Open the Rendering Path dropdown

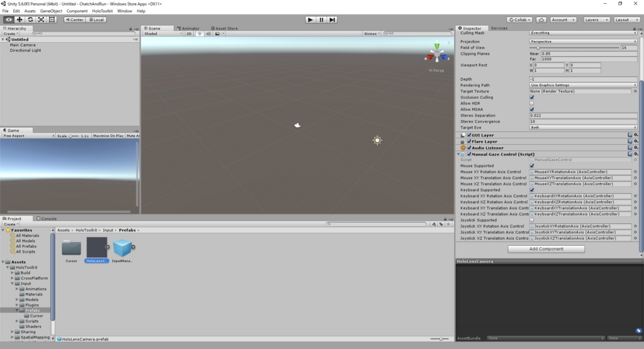click(x=583, y=85)
